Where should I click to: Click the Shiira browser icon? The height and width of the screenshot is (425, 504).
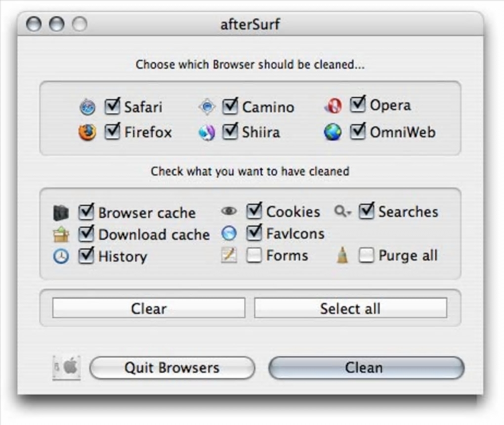(207, 133)
